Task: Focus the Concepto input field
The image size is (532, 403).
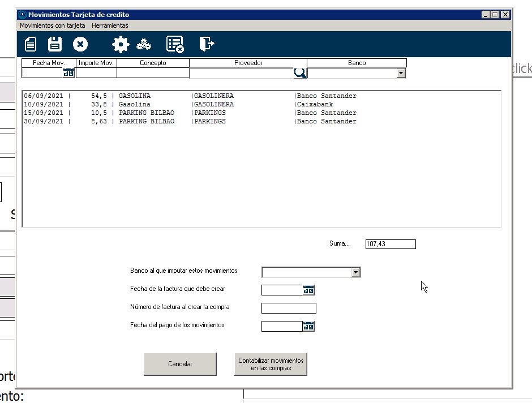Action: tap(153, 73)
